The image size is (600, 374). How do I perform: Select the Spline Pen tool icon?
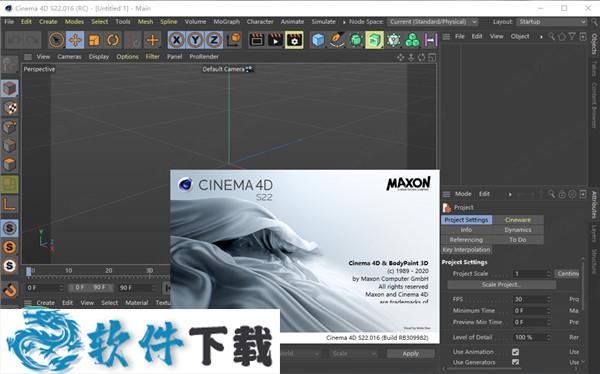click(337, 40)
